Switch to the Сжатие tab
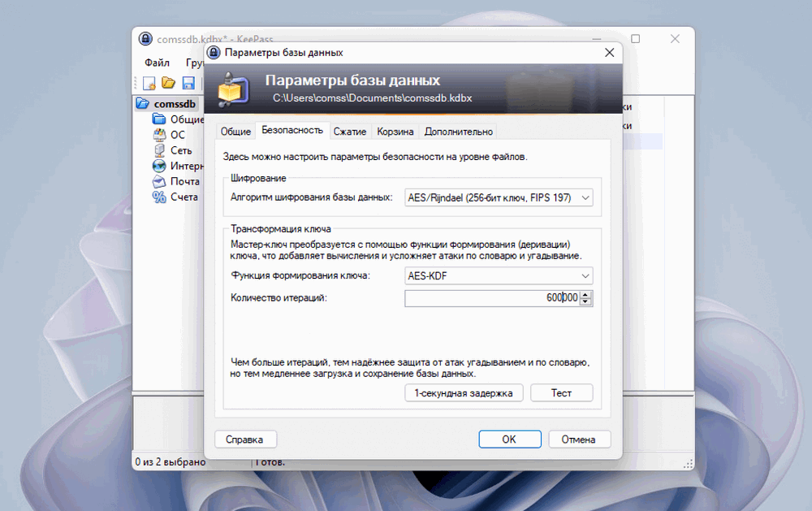This screenshot has width=812, height=511. (x=349, y=132)
